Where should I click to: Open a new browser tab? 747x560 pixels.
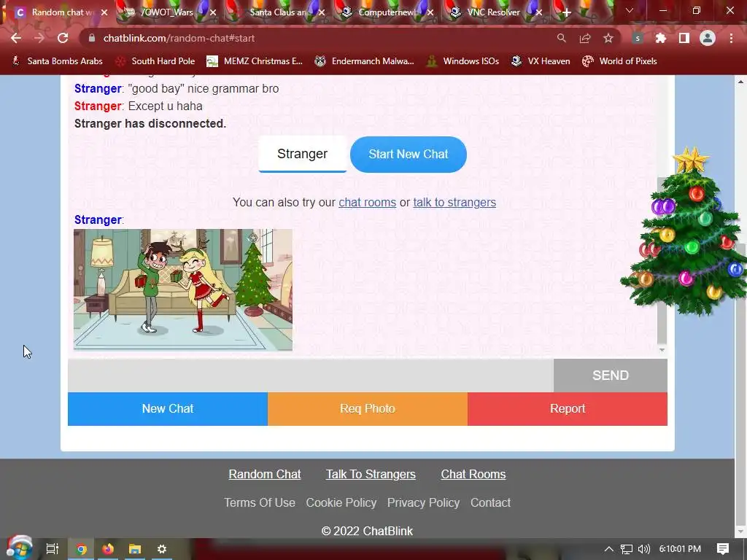[x=566, y=12]
